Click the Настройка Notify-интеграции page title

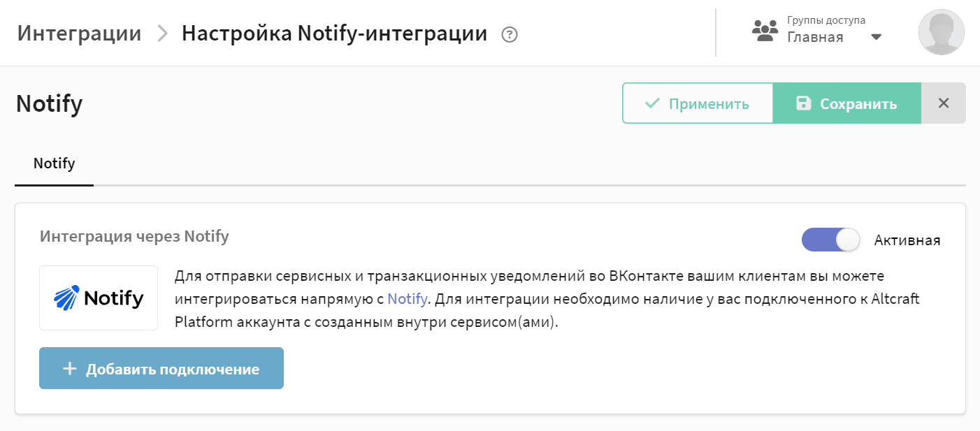click(334, 34)
